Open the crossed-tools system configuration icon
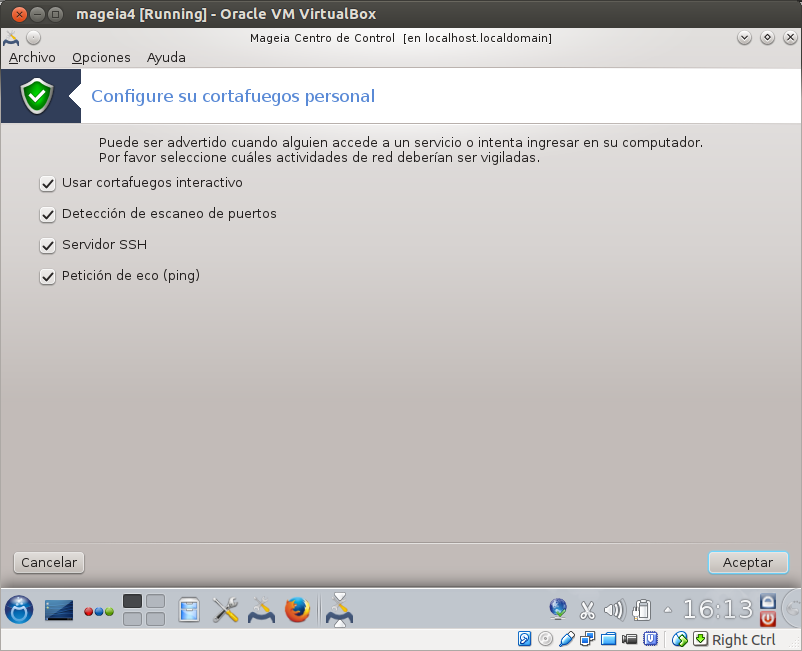This screenshot has height=651, width=802. click(224, 610)
